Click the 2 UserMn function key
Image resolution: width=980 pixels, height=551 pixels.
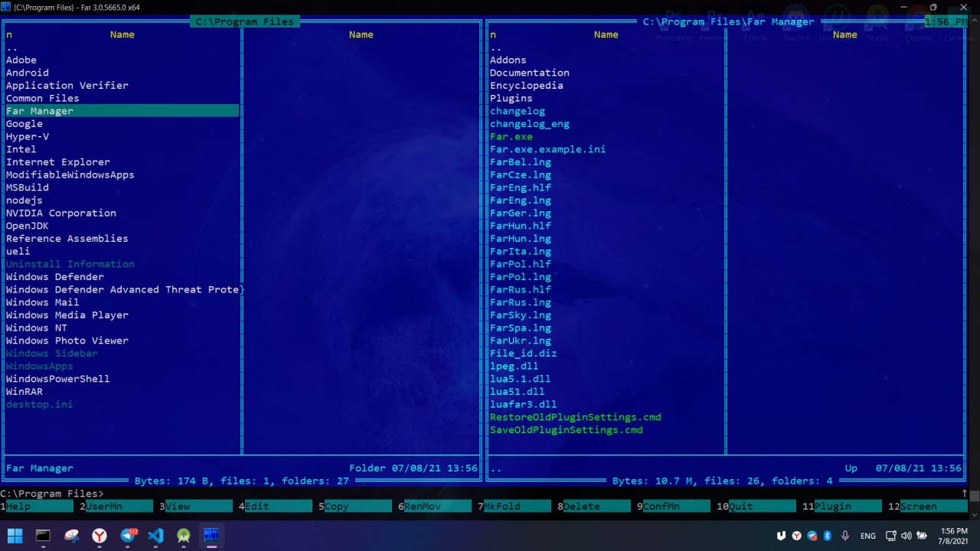point(116,507)
